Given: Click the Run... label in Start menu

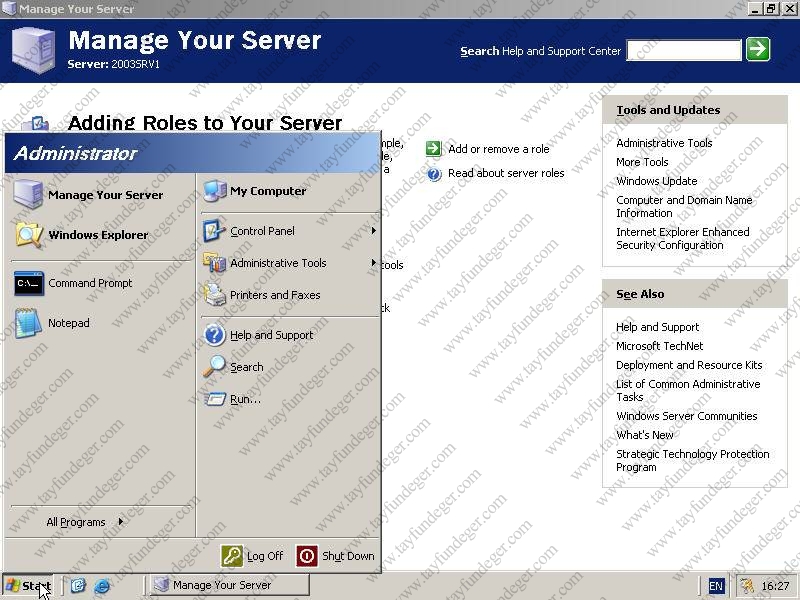Looking at the screenshot, I should 245,399.
